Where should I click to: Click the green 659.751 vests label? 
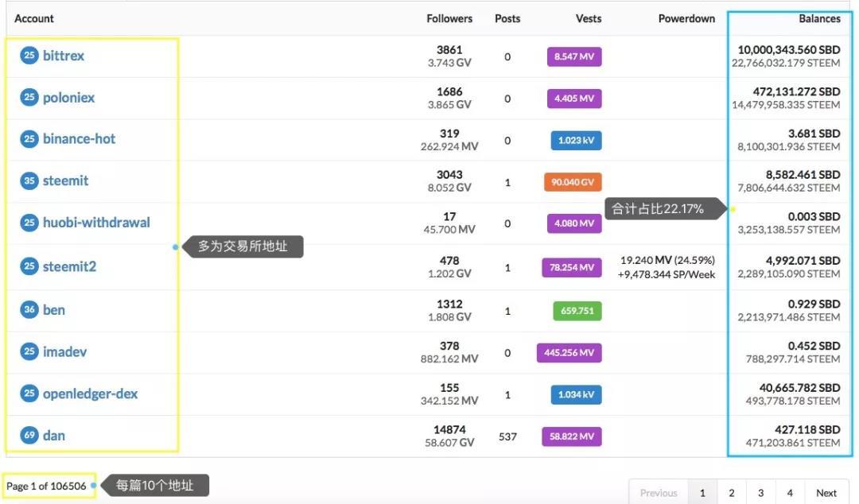click(x=577, y=311)
